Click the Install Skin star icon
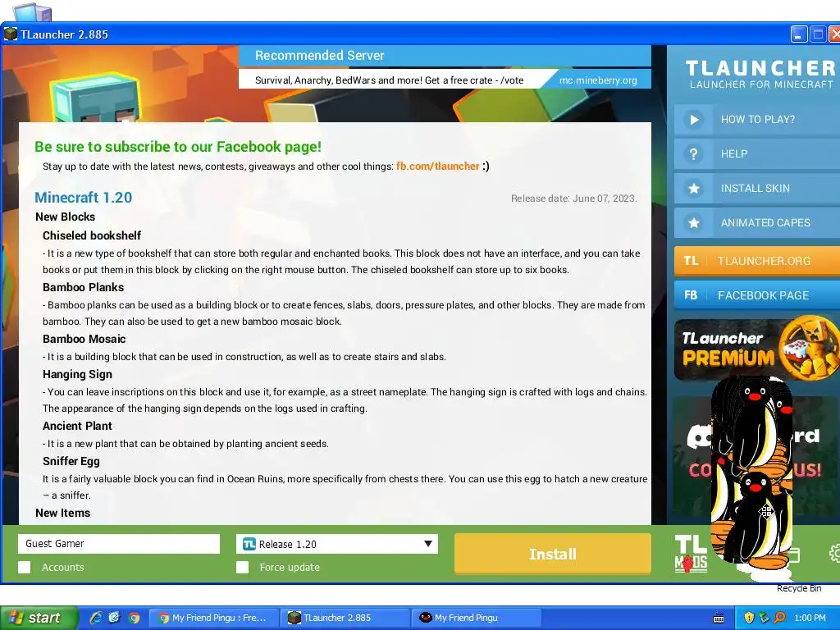840x630 pixels. (694, 189)
